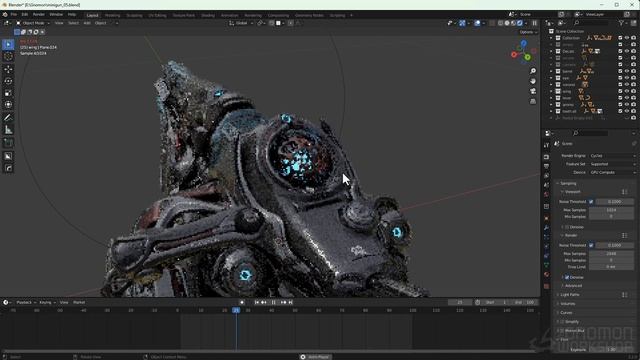Toggle Viewport Noise Threshold checkbox
640x360 pixels.
[591, 202]
